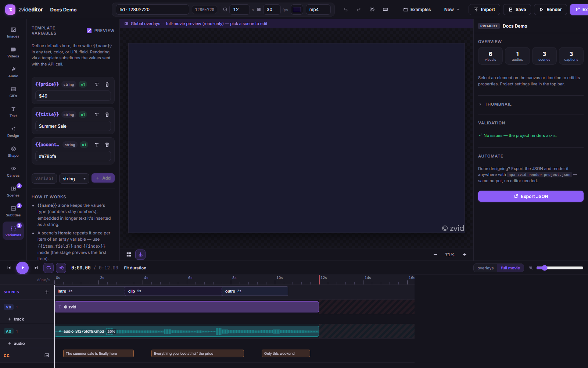The width and height of the screenshot is (588, 368).
Task: Open the Design panel in sidebar
Action: (13, 132)
